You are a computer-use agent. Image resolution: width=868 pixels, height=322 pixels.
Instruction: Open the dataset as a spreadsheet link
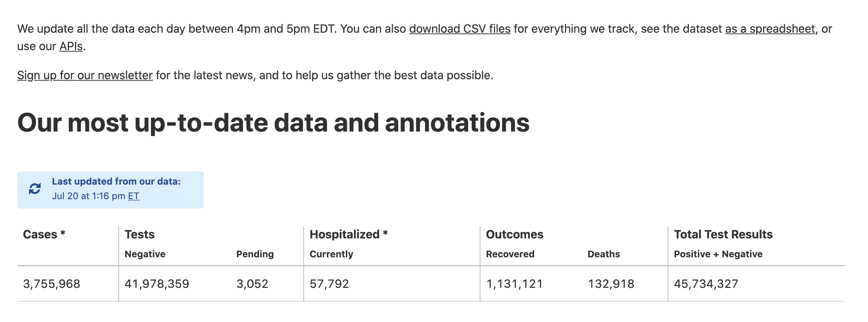pyautogui.click(x=770, y=29)
